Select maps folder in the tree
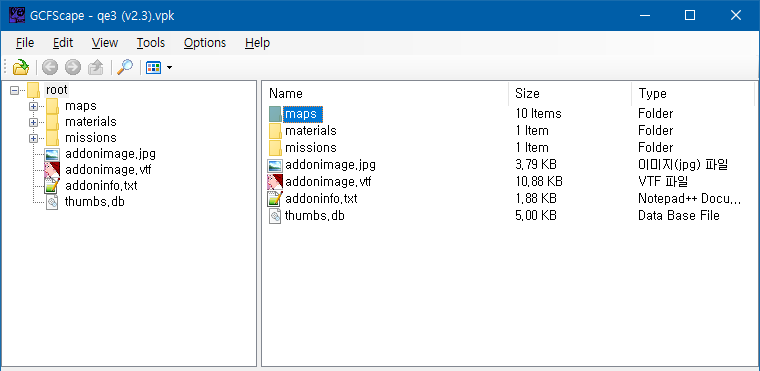The width and height of the screenshot is (760, 371). click(x=81, y=106)
